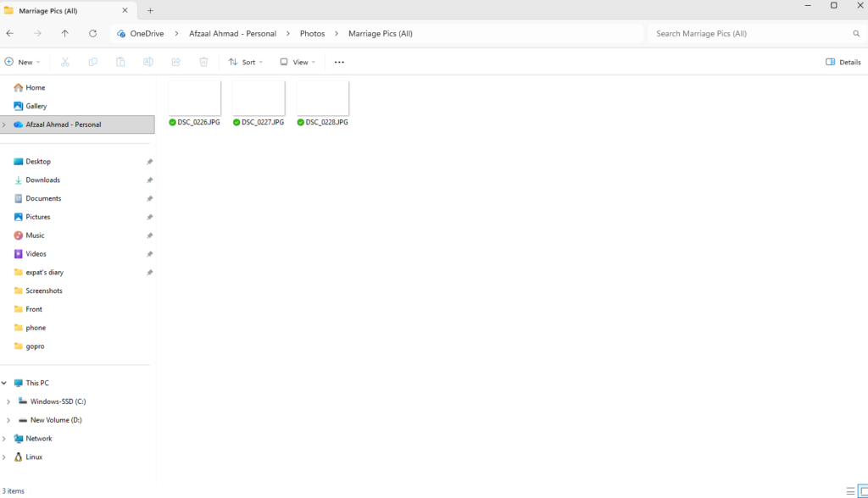
Task: Open the View dropdown menu
Action: tap(298, 62)
